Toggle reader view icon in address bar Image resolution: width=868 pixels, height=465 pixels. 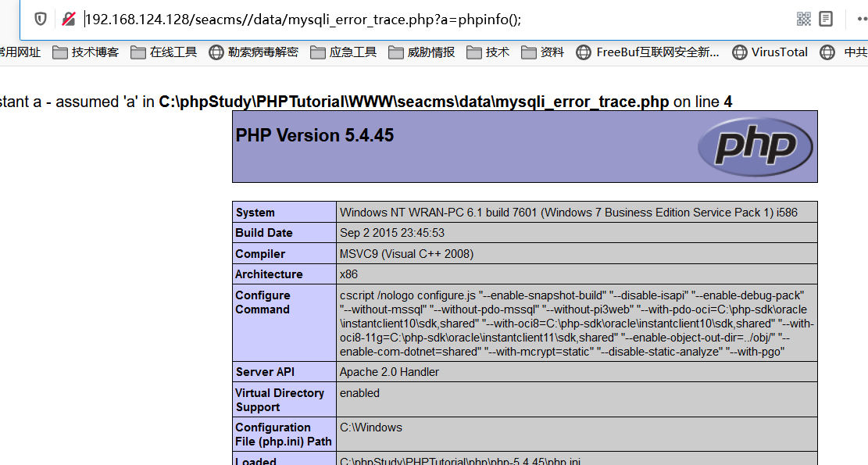[x=826, y=19]
